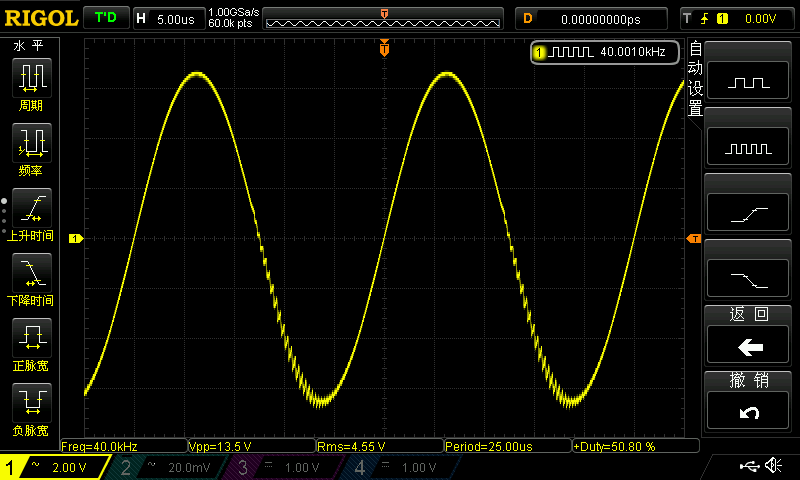Choose the falling edge auto-set option

point(748,278)
